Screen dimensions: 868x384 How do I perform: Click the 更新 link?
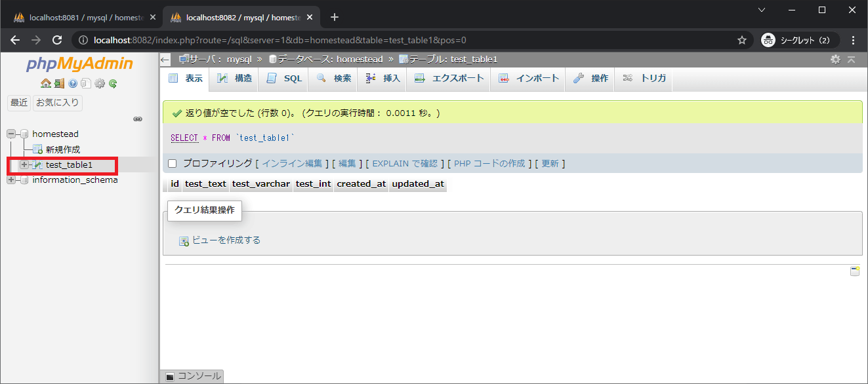[x=550, y=163]
